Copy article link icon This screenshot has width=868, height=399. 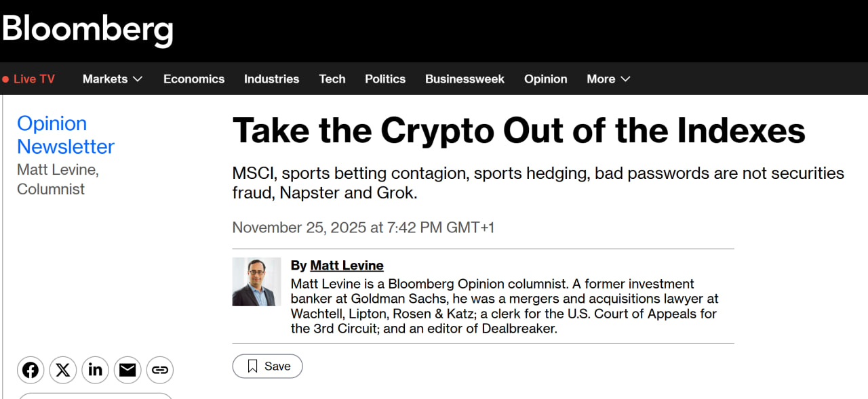pyautogui.click(x=160, y=370)
